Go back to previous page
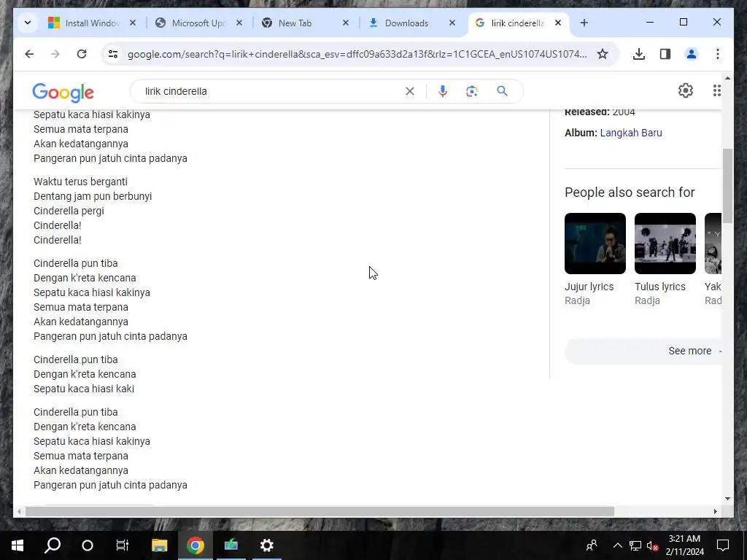 click(29, 54)
